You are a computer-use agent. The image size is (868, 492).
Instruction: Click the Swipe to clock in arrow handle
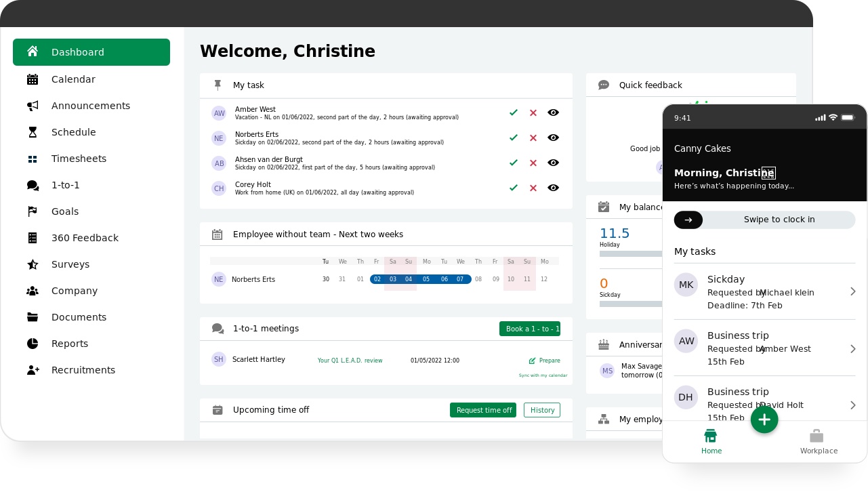pos(688,220)
